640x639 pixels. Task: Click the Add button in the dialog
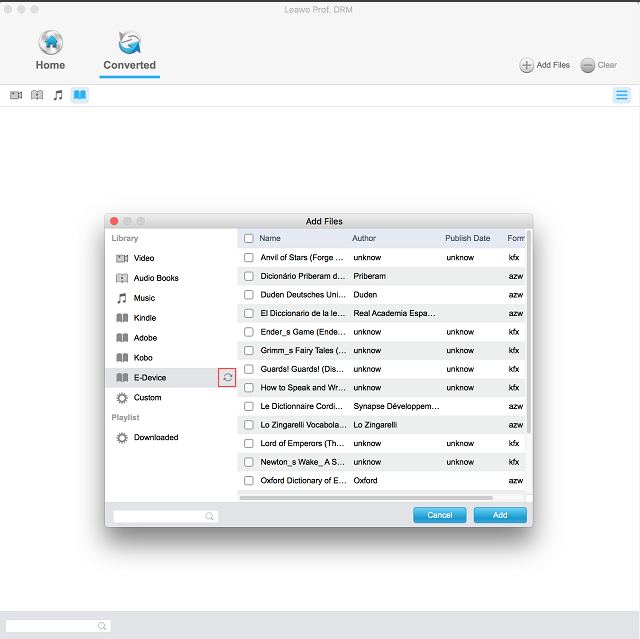point(500,515)
